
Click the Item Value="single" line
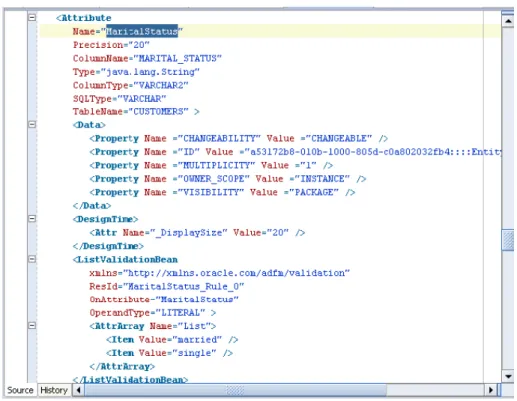point(169,353)
